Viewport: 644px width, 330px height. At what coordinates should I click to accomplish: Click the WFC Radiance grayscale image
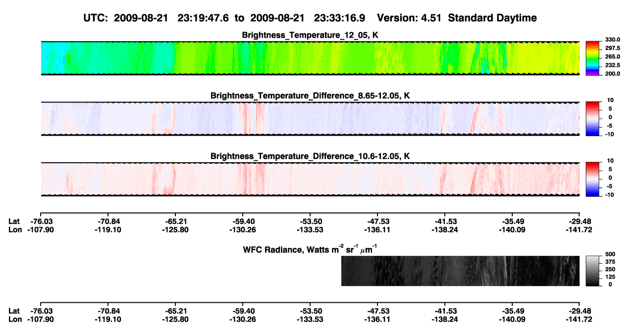460,271
